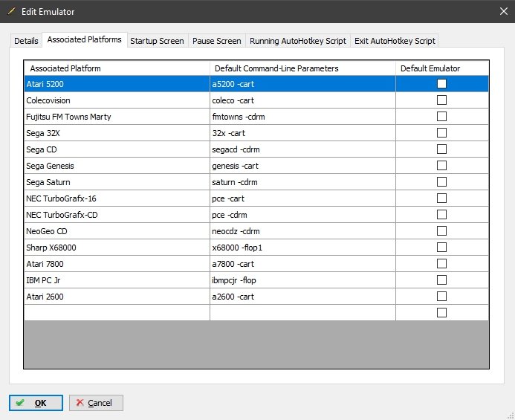Click the 'pce -cdrm' parameters cell
Screen dimensions: 515x420
tap(302, 215)
